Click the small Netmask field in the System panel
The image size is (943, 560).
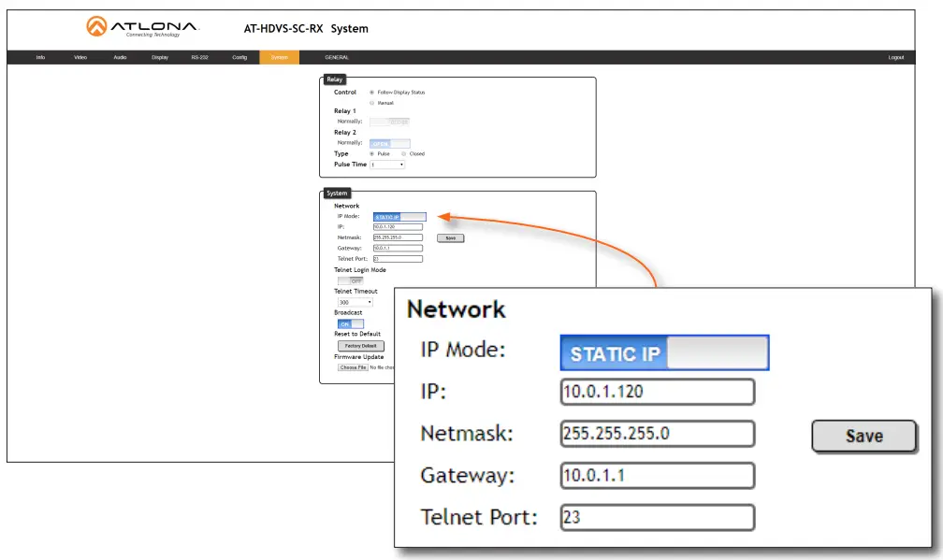(398, 238)
